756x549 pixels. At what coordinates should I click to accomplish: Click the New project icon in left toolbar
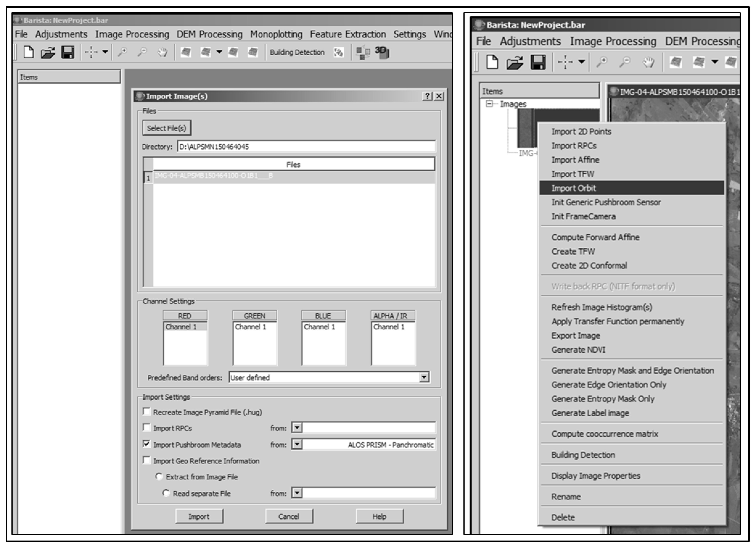28,52
